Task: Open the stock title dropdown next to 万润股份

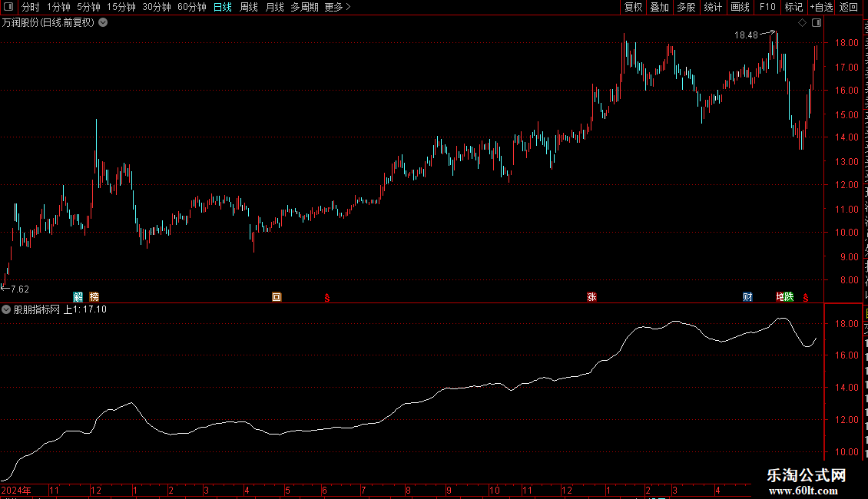Action: 103,23
